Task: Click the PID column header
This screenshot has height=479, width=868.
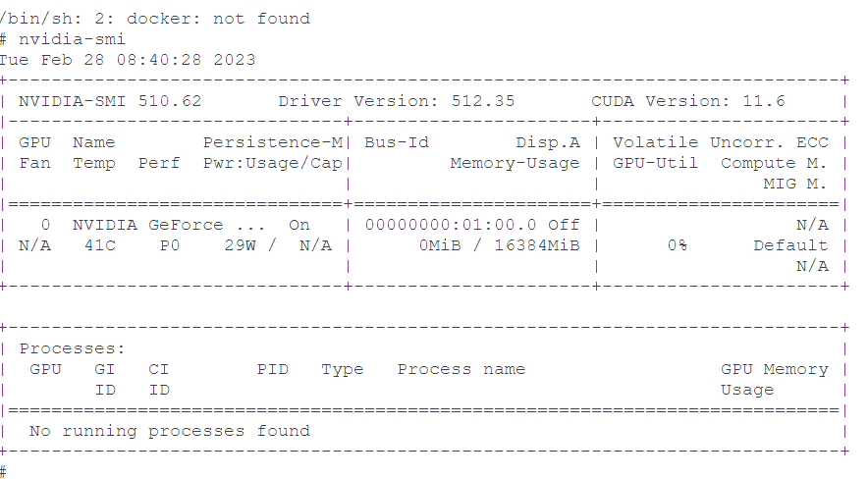Action: coord(273,369)
